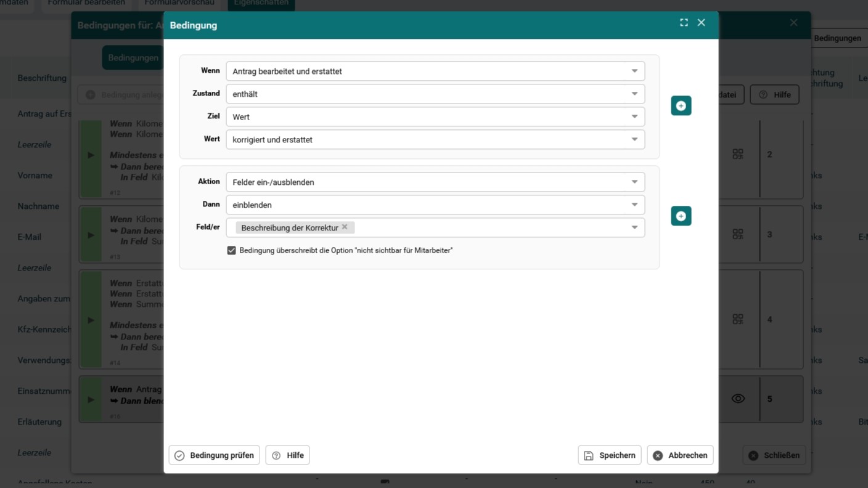Open the Dann dropdown showing einblenden
This screenshot has height=488, width=868.
tap(435, 205)
